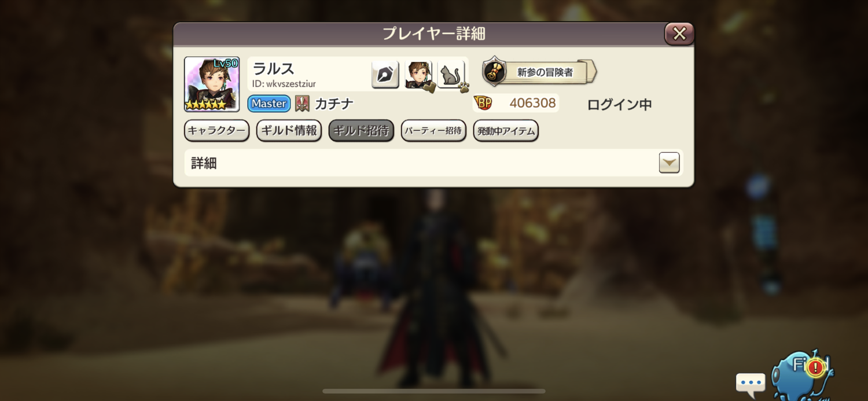The image size is (868, 401).
Task: Click the greyed ギルド招待 button
Action: point(361,131)
